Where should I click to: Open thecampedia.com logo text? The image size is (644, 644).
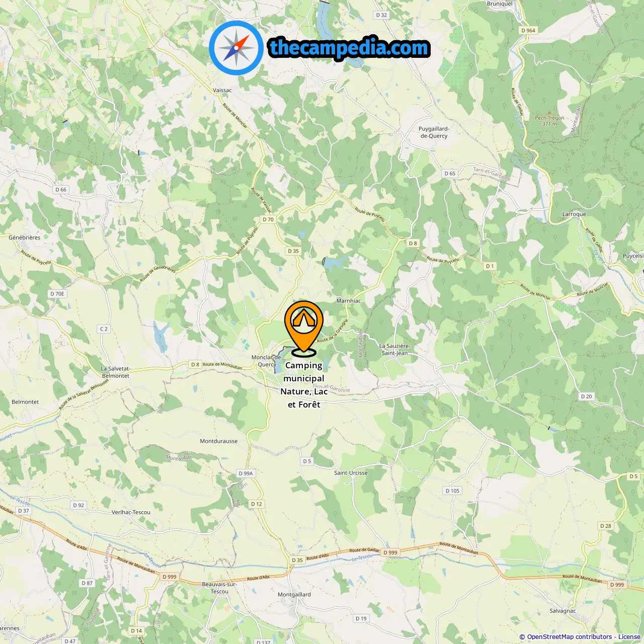[349, 48]
